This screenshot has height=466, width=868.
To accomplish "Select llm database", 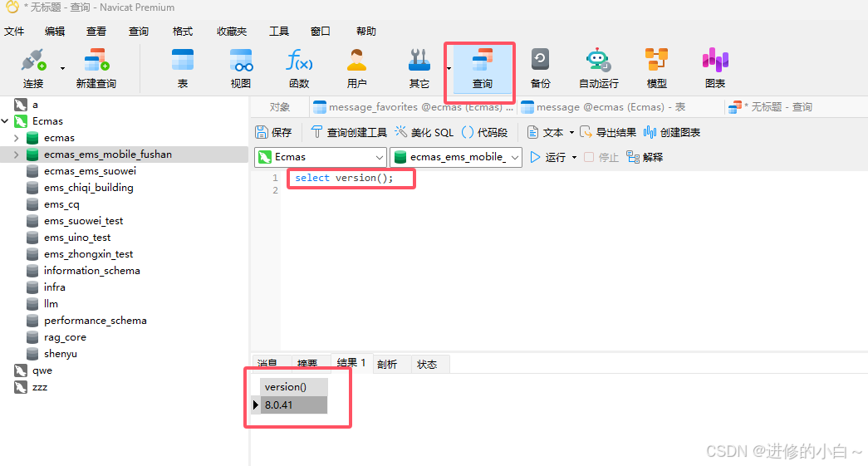I will (51, 304).
